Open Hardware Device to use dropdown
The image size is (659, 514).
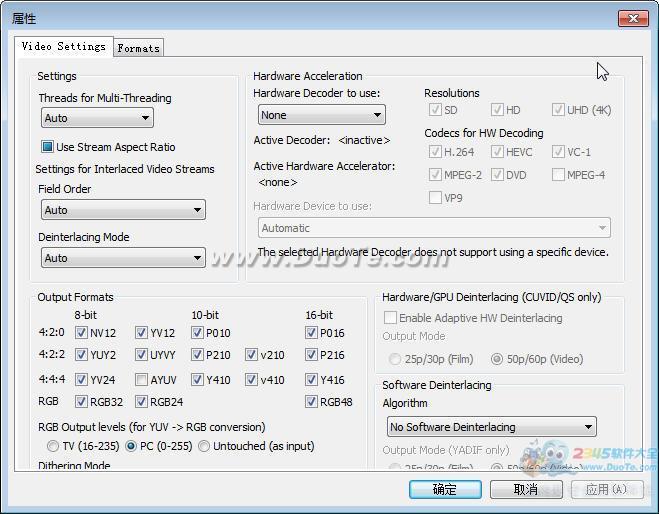434,228
